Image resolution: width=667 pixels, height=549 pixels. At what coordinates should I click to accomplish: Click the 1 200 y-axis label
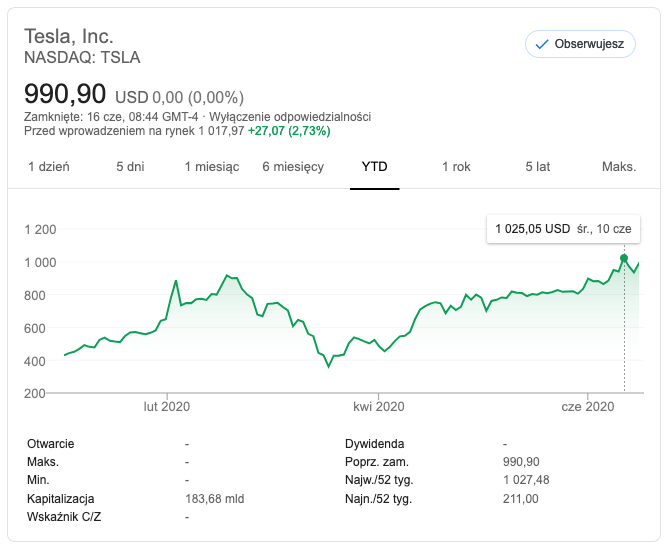coord(40,230)
